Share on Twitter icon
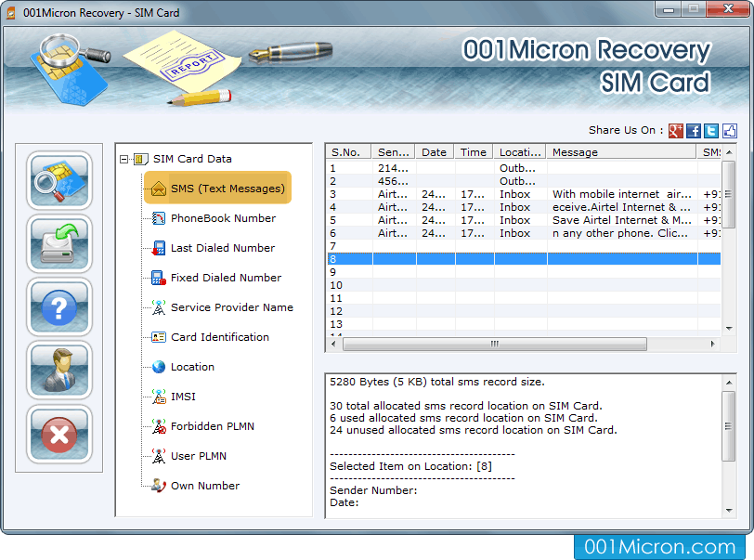754x560 pixels. 711,131
